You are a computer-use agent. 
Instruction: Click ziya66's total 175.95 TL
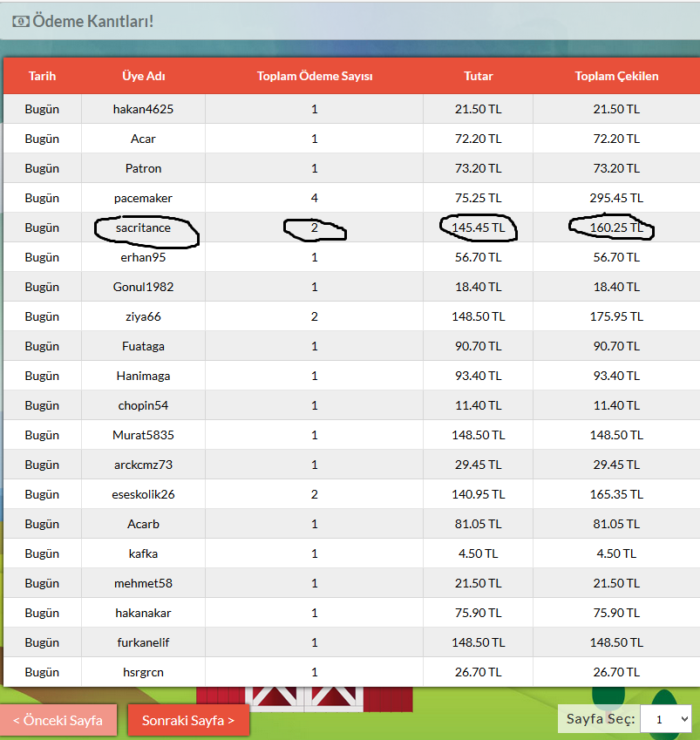click(616, 316)
